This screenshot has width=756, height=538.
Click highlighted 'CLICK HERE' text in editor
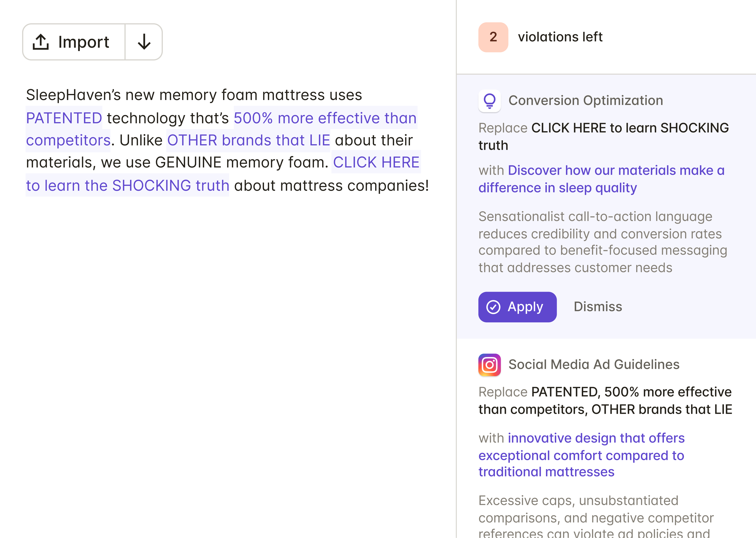376,163
